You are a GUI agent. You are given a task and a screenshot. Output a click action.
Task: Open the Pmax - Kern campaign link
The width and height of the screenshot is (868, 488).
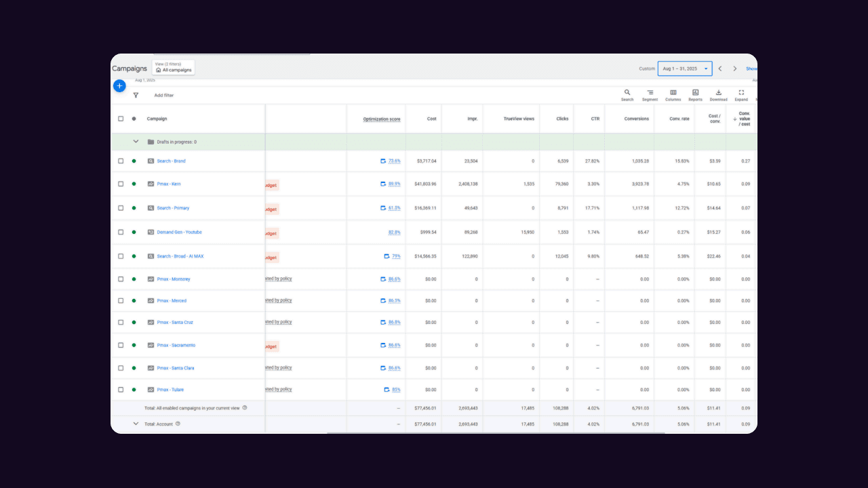(x=169, y=184)
